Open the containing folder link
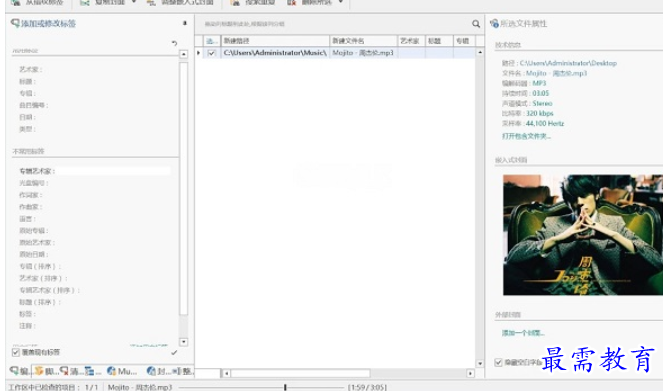 click(526, 136)
